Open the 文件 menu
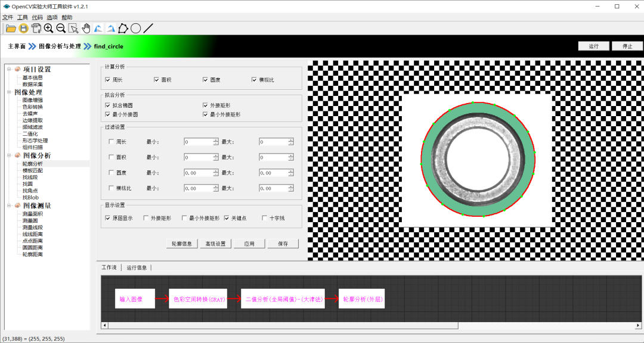Image resolution: width=644 pixels, height=343 pixels. coord(8,17)
